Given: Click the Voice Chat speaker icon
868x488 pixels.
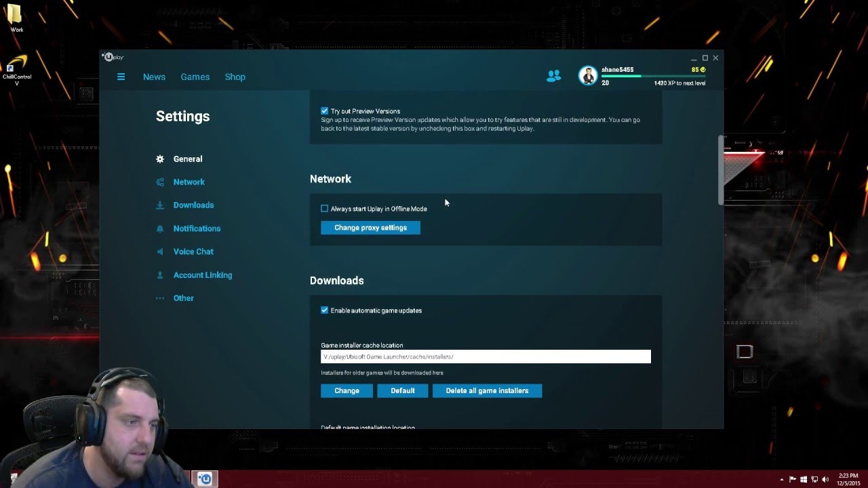Looking at the screenshot, I should (x=160, y=252).
